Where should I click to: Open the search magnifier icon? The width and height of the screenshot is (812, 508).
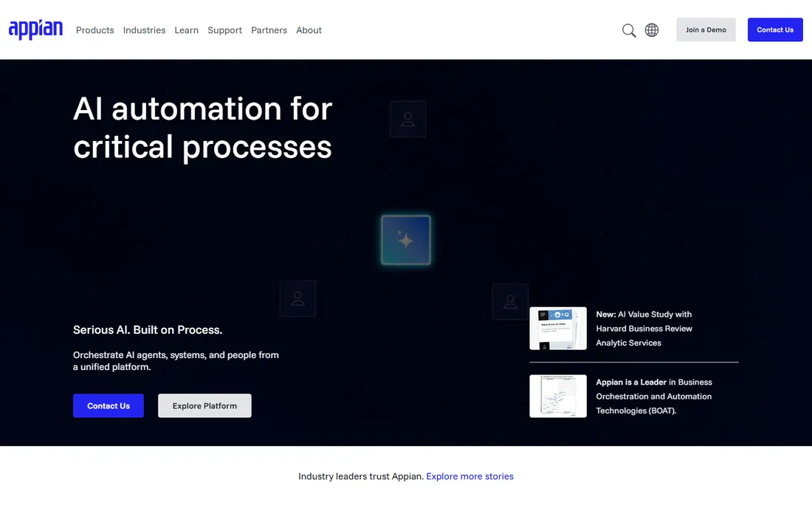point(629,30)
